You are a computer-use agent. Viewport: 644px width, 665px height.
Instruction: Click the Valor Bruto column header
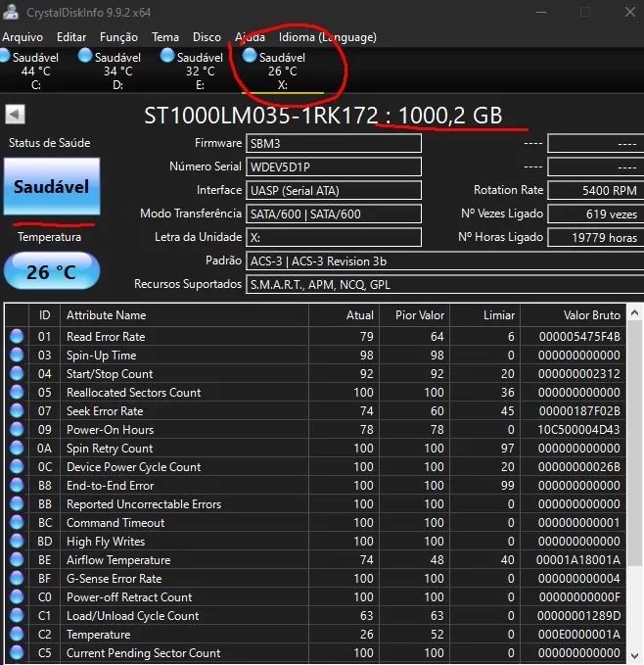pyautogui.click(x=574, y=315)
